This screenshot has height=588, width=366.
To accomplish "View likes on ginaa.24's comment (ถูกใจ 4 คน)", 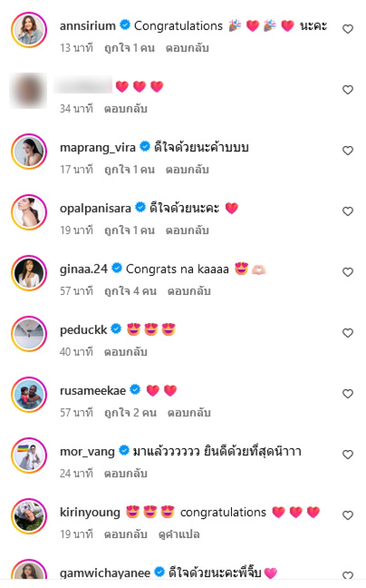I will click(130, 291).
